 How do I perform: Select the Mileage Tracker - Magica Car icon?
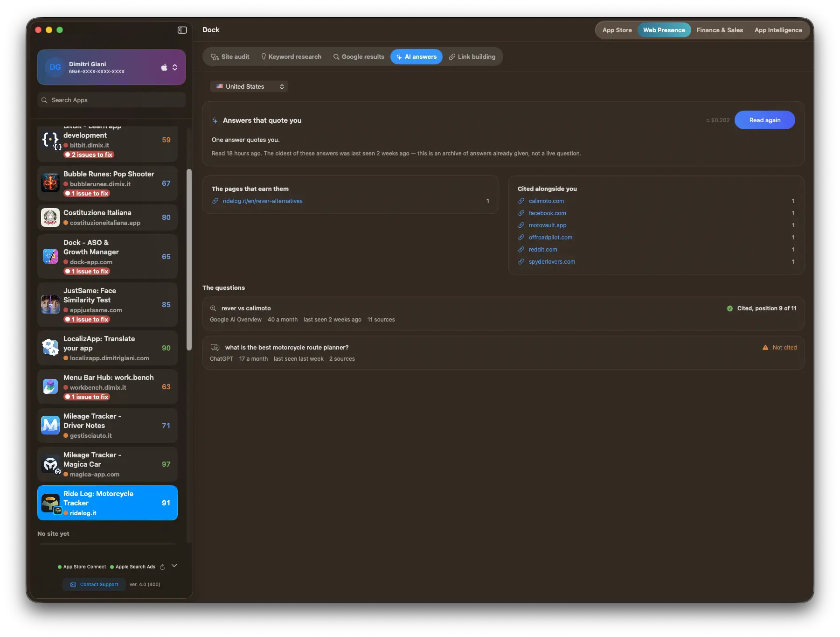50,464
